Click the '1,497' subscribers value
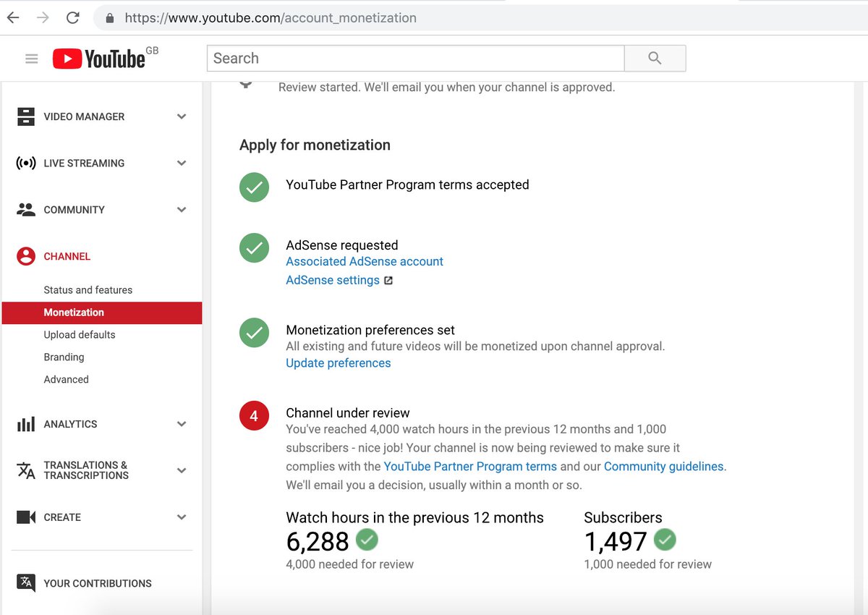This screenshot has height=615, width=868. click(x=616, y=541)
